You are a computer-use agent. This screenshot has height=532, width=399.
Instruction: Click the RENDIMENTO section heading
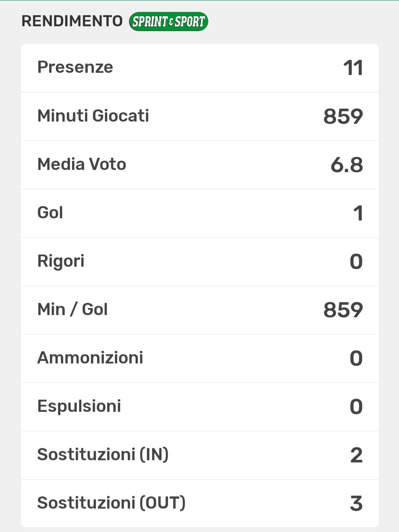[x=72, y=21]
